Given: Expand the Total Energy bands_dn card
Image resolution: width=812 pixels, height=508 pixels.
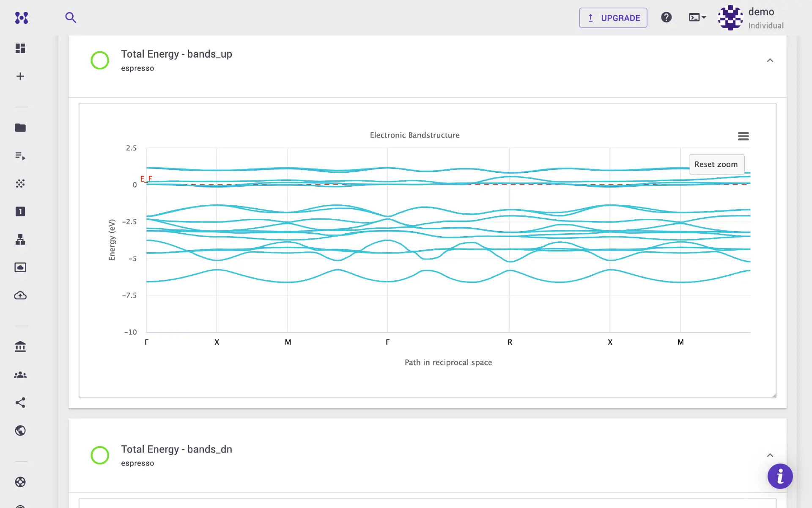Looking at the screenshot, I should (770, 455).
